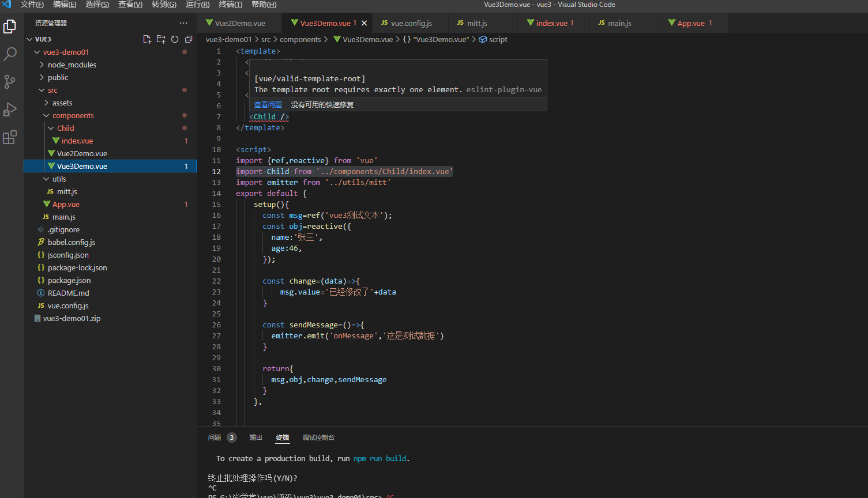This screenshot has width=868, height=498.
Task: Open .gitignore in the file tree
Action: [63, 229]
